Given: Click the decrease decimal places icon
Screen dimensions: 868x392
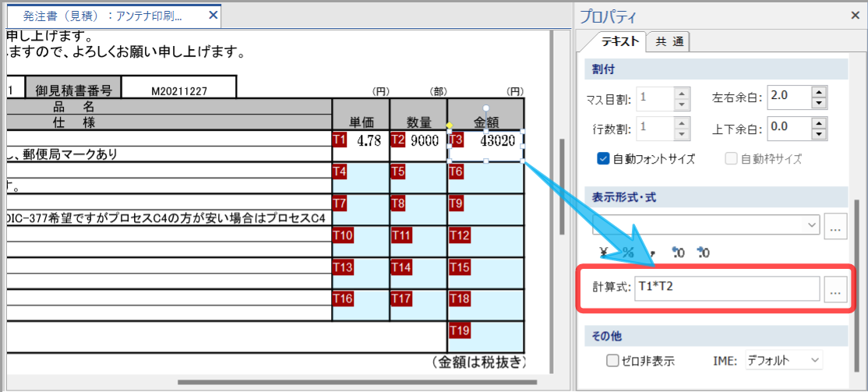Looking at the screenshot, I should tap(703, 253).
